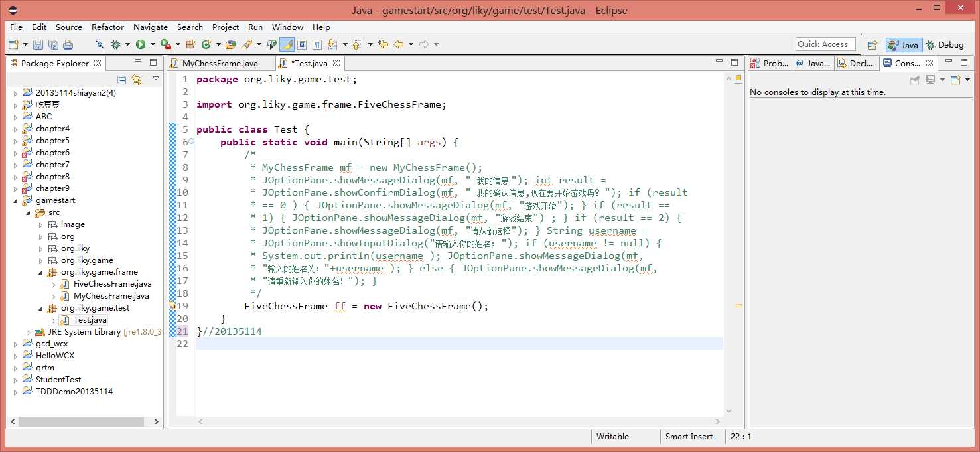This screenshot has width=980, height=452.
Task: Navigate Forward with greyed right arrow
Action: click(x=423, y=44)
